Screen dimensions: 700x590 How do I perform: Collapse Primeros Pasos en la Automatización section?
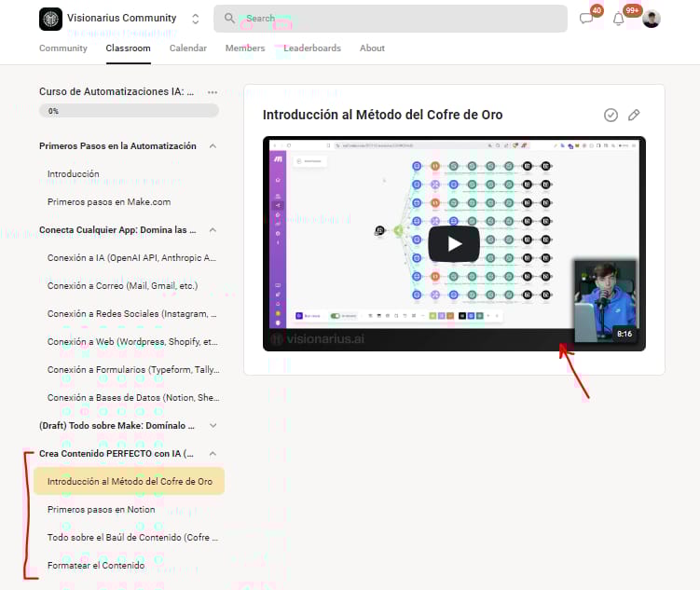[213, 146]
